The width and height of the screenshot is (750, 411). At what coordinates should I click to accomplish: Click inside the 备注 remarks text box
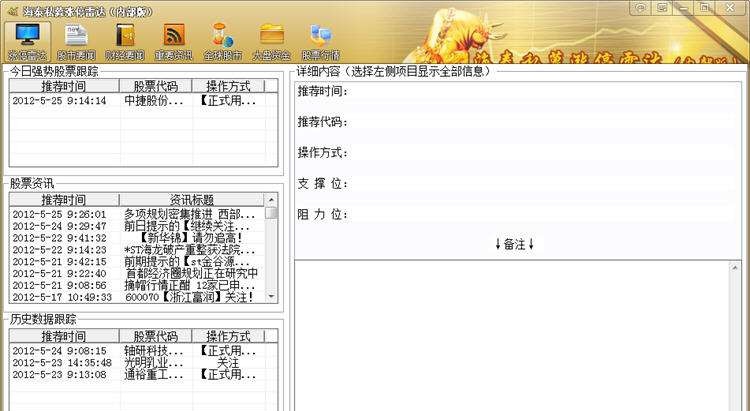[x=512, y=336]
